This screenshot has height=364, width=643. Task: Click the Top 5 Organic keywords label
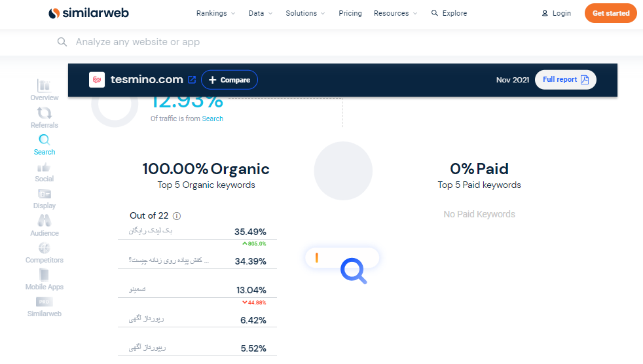pos(206,185)
